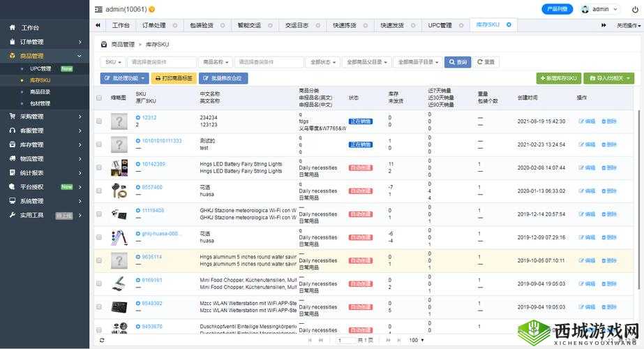The height and width of the screenshot is (349, 644).
Task: Open the 全部商品父目录 dropdown
Action: (x=367, y=62)
